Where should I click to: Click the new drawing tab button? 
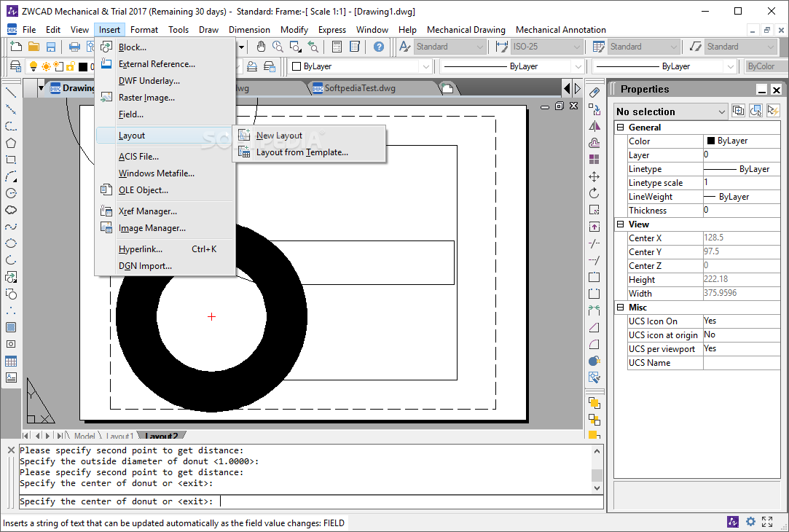click(447, 89)
